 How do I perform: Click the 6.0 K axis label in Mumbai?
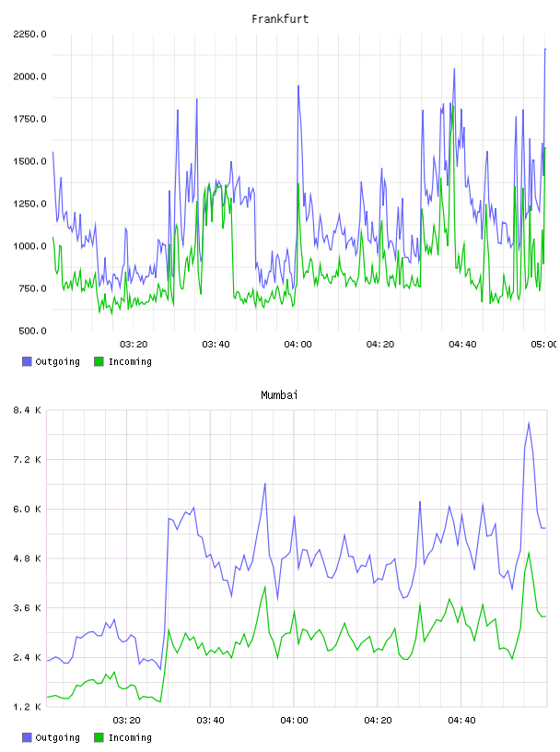[x=27, y=509]
